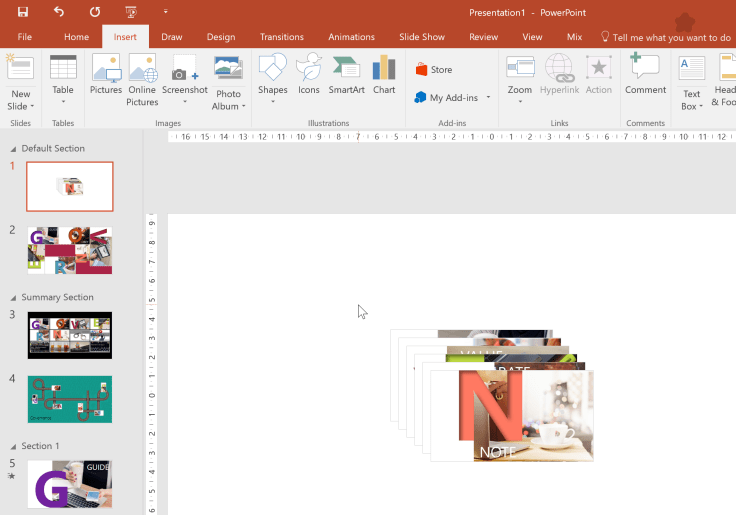Open the Transitions ribbon tab

282,37
